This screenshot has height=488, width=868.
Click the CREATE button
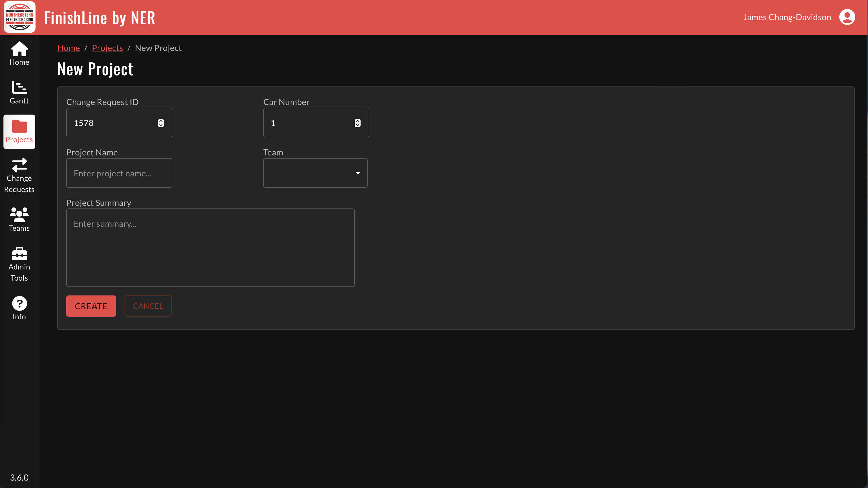pos(91,306)
